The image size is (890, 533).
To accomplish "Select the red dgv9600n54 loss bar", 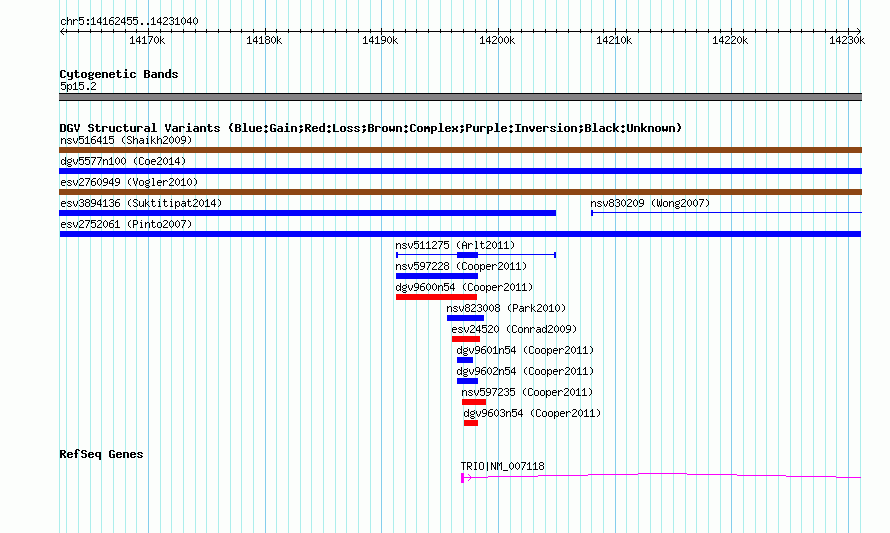I will click(x=436, y=297).
